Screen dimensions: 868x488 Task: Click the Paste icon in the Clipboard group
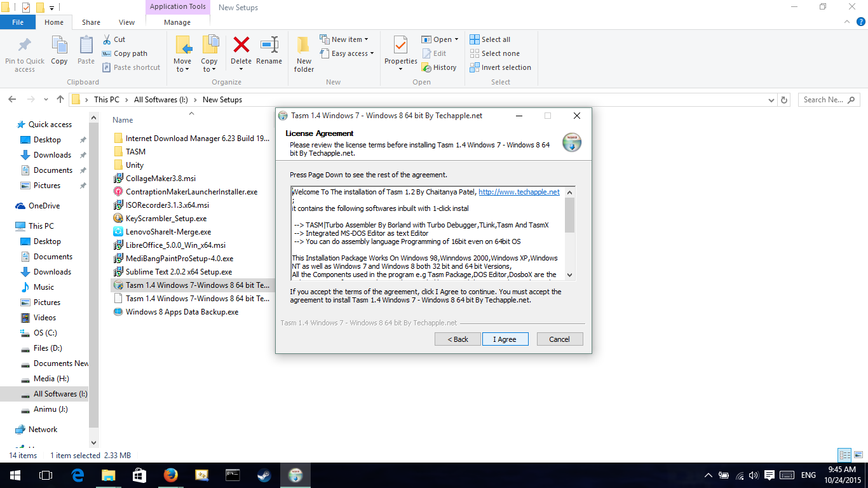point(85,51)
